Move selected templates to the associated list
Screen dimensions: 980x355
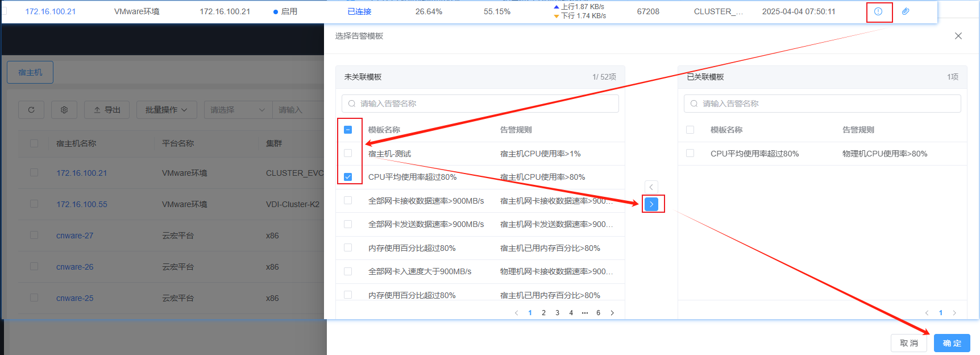(x=651, y=204)
